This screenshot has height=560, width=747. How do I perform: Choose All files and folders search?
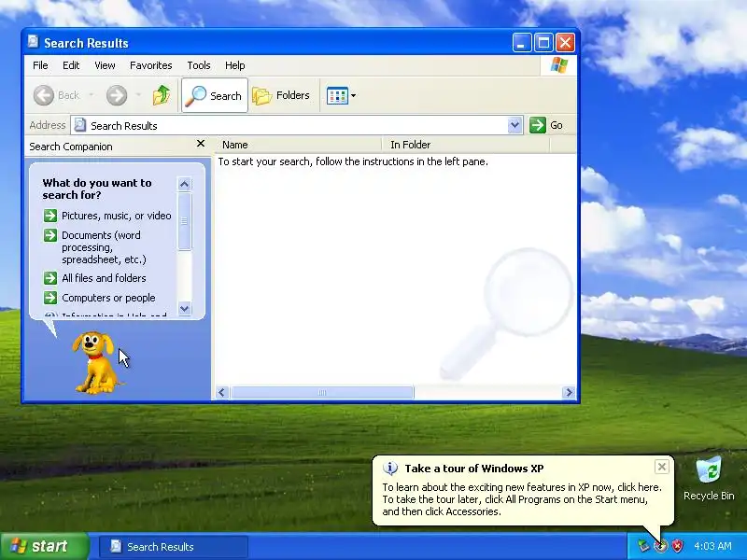pos(104,278)
